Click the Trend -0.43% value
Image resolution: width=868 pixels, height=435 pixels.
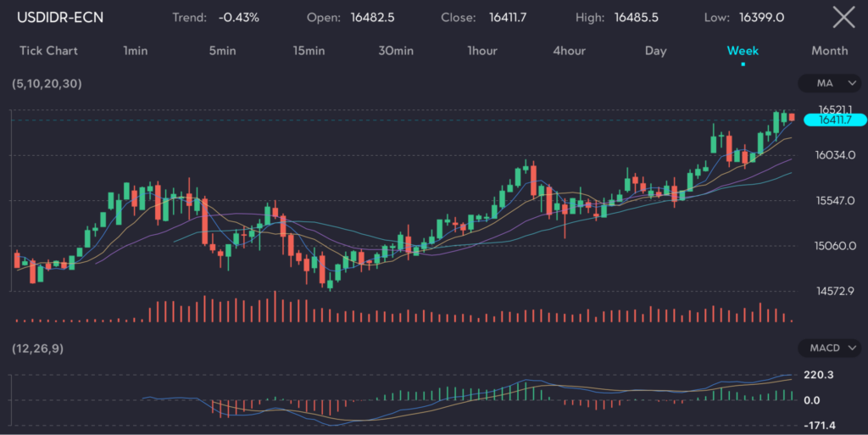click(238, 17)
